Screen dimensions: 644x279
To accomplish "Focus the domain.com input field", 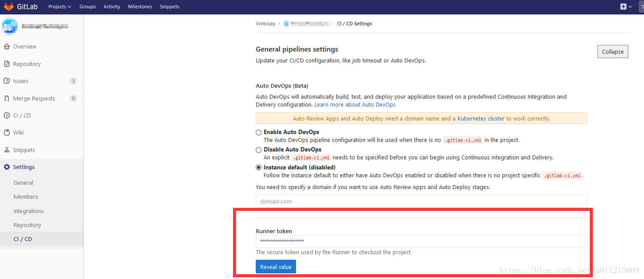I will click(421, 202).
